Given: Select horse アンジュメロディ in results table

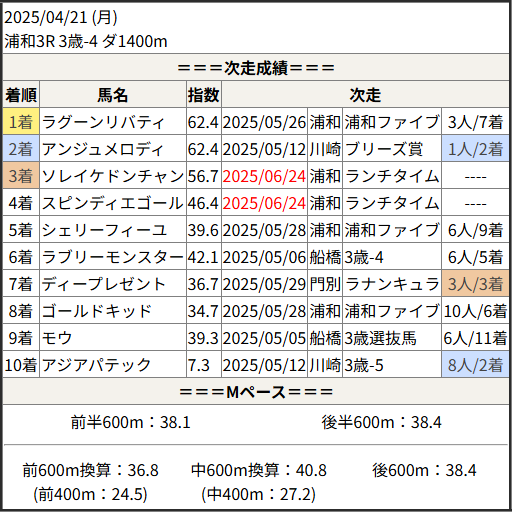Looking at the screenshot, I should pyautogui.click(x=103, y=149).
